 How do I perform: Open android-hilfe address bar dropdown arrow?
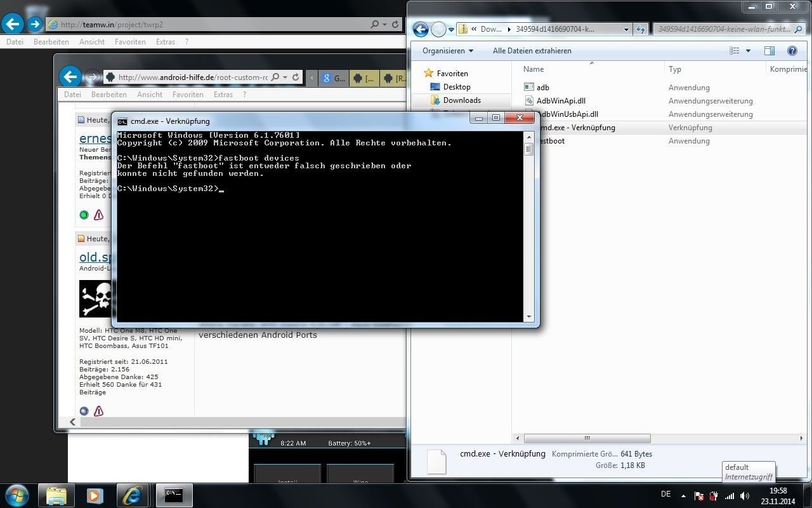(285, 77)
